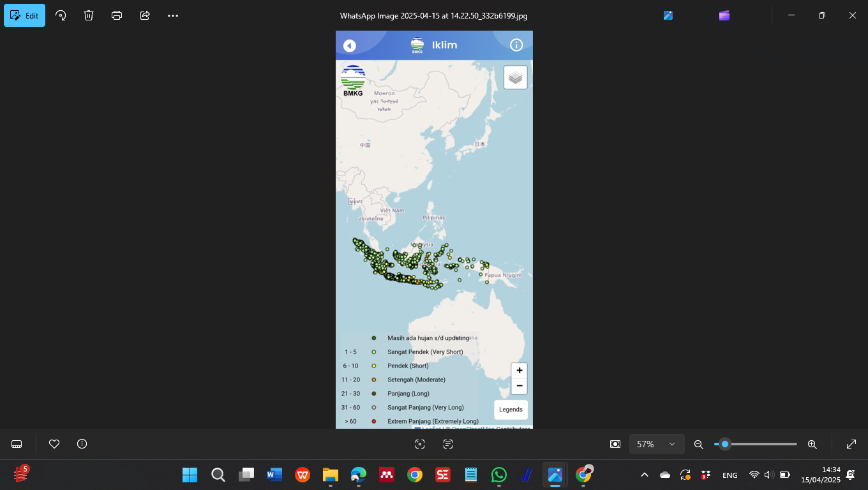Click the visual search scan icon
Viewport: 868px width, 490px height.
coord(420,444)
